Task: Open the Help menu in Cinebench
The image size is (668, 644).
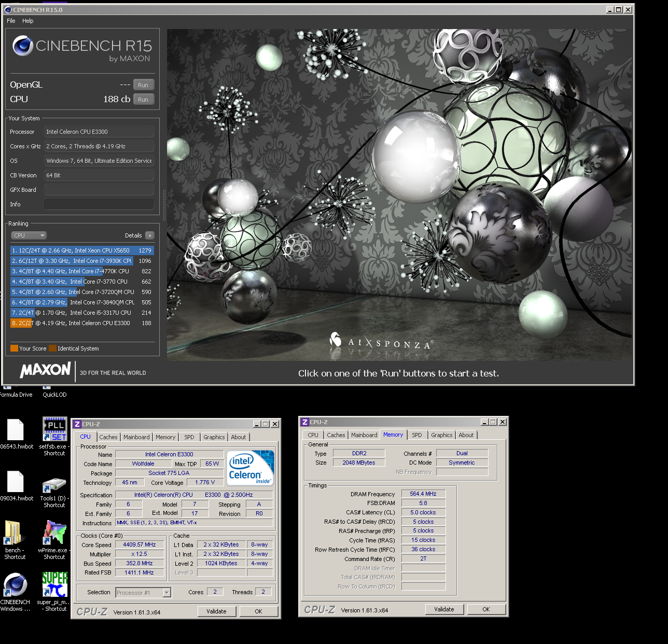Action: point(28,21)
